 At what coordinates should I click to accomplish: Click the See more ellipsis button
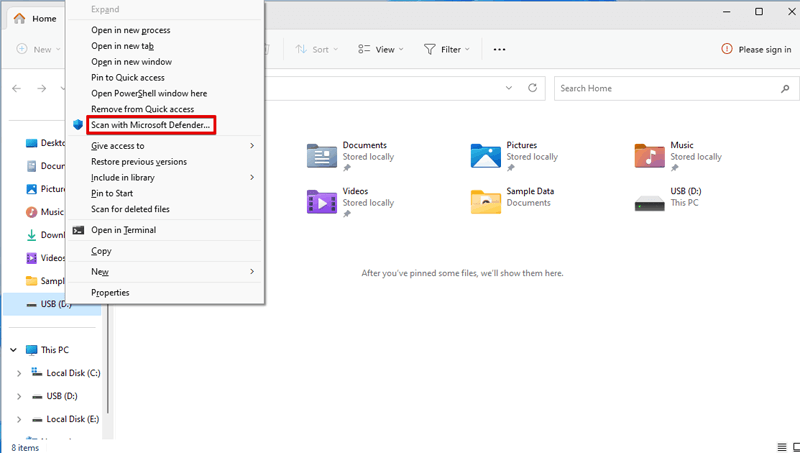pos(500,49)
